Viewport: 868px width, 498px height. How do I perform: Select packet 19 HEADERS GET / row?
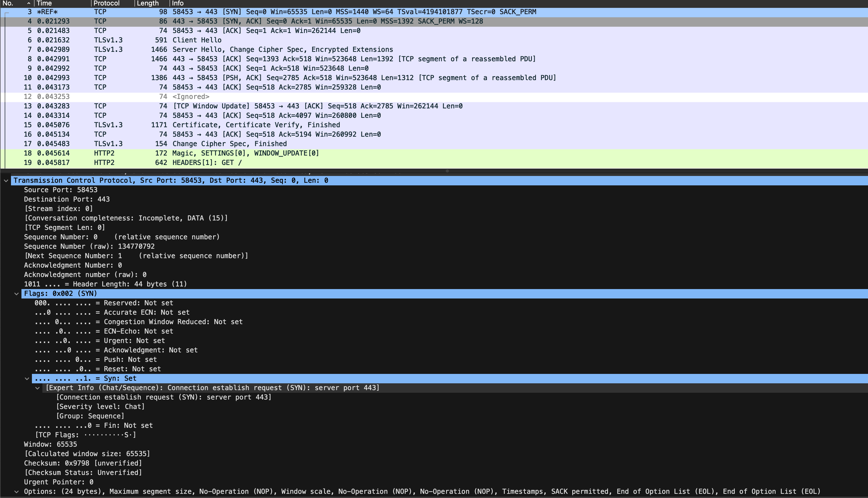(434, 163)
